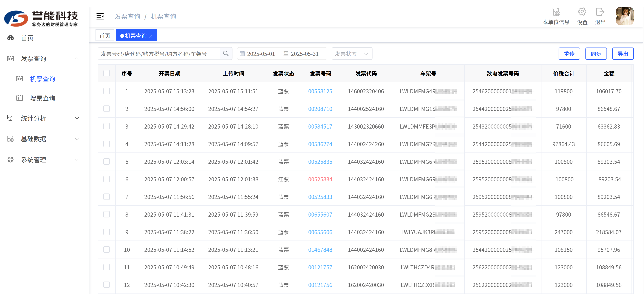Click the 基础数据 database icon

coord(10,139)
